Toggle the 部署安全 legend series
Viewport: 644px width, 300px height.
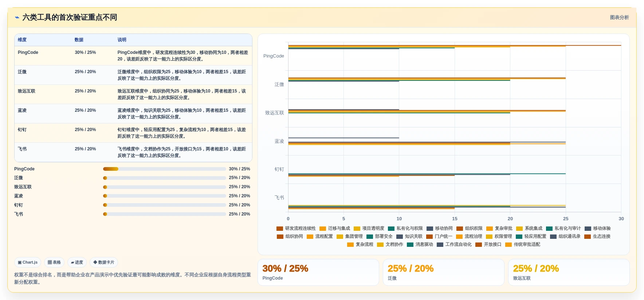(380, 236)
